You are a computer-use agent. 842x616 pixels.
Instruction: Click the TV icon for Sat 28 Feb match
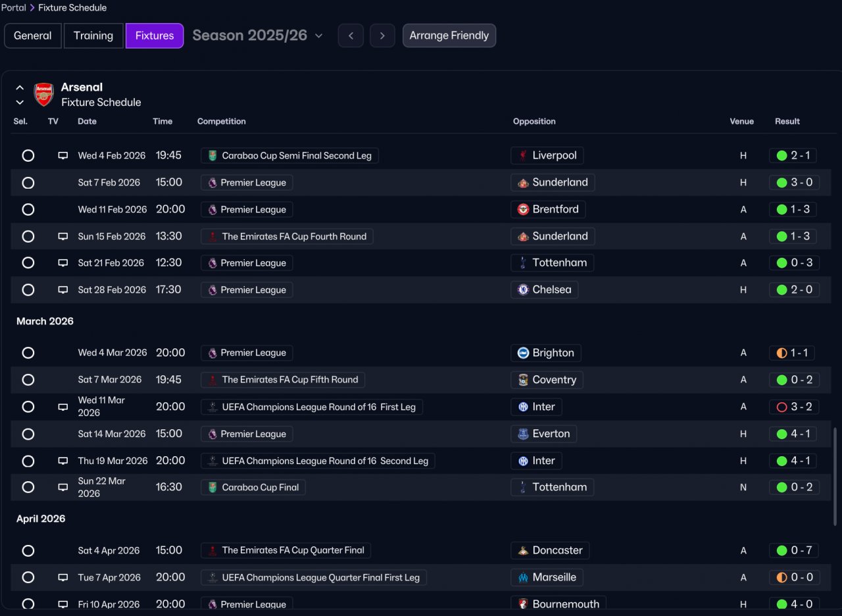tap(62, 290)
